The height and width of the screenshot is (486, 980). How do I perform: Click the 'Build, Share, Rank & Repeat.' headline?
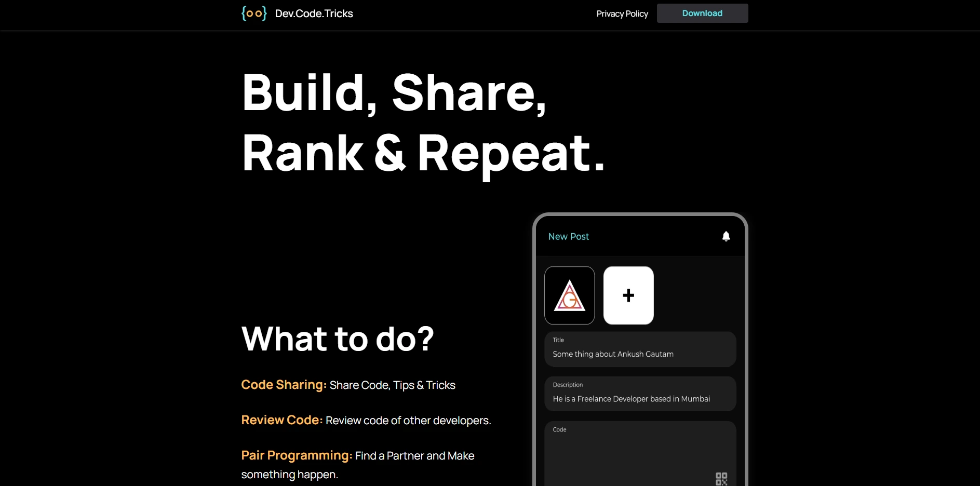(423, 123)
